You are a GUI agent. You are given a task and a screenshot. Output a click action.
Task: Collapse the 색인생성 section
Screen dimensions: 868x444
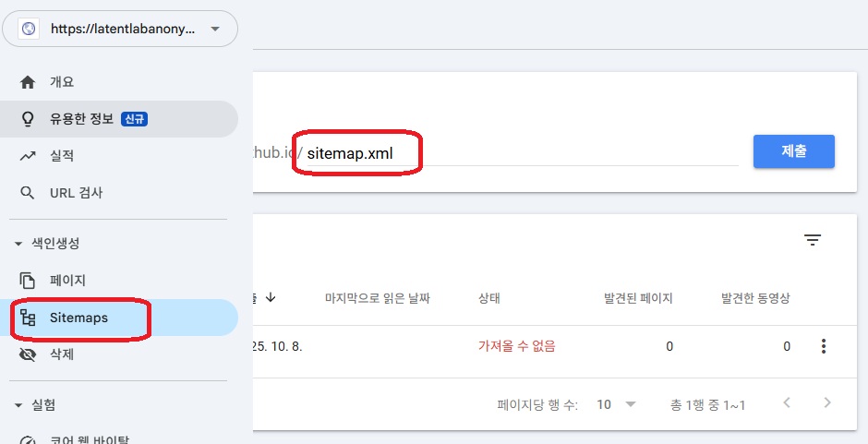point(18,244)
